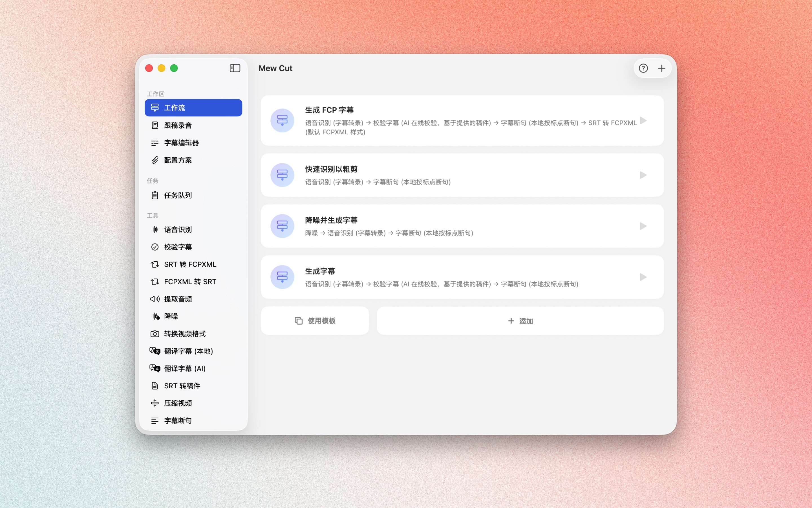The height and width of the screenshot is (508, 812).
Task: Click the 快速识别以粗剪 workflow icon
Action: click(282, 175)
